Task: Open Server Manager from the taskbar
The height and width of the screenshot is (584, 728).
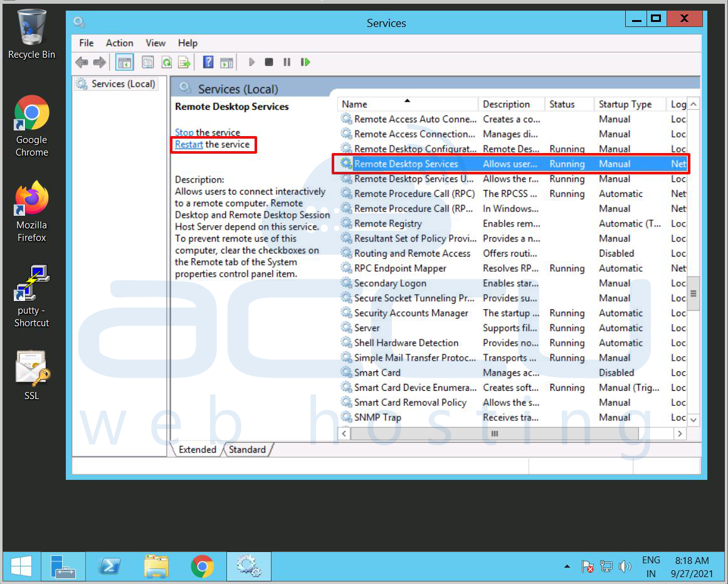Action: pyautogui.click(x=63, y=567)
